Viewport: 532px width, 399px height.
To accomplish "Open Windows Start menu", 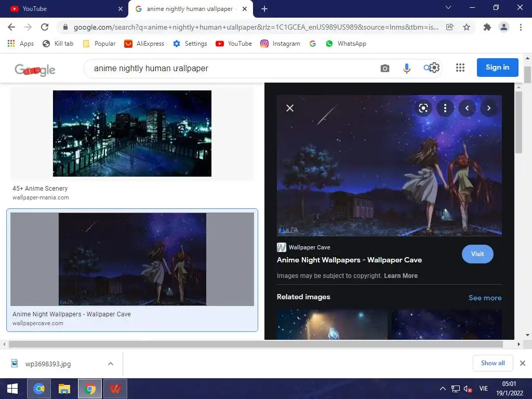I will (x=12, y=389).
